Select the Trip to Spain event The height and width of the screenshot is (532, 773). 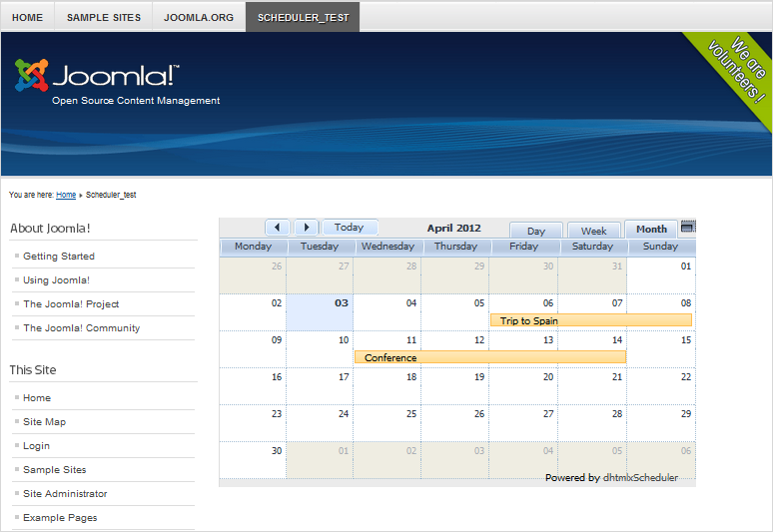click(x=591, y=320)
